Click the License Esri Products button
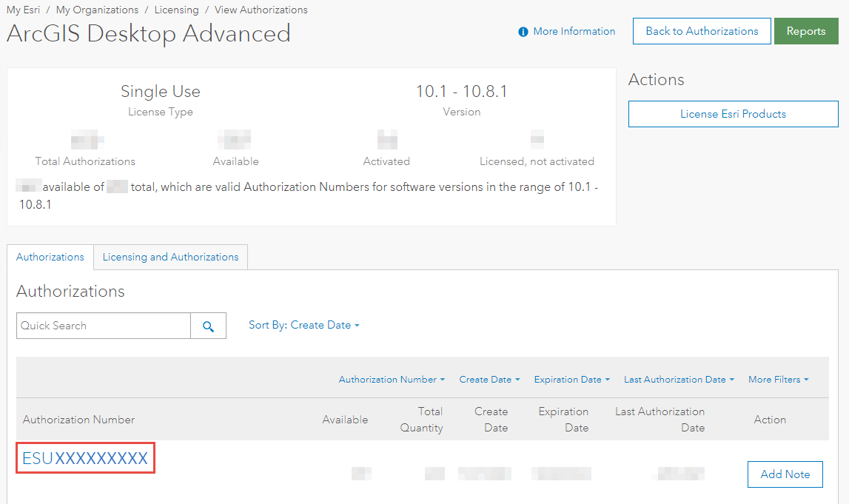The height and width of the screenshot is (504, 849). 733,114
